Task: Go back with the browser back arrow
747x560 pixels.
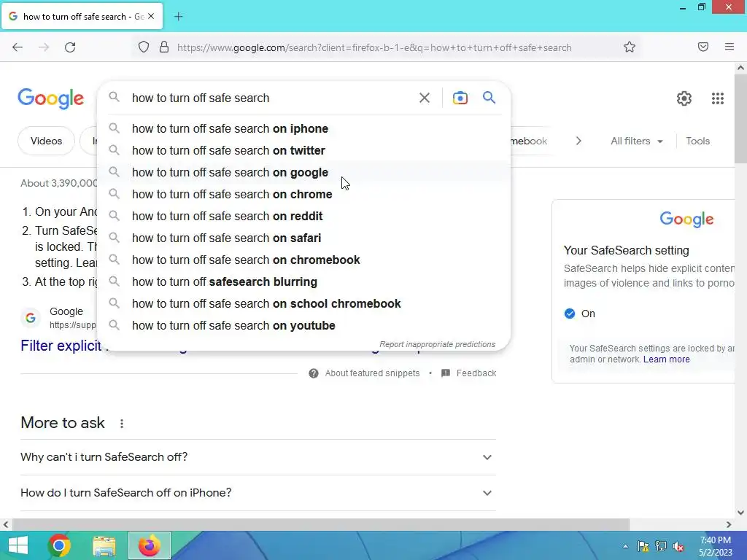Action: point(18,47)
